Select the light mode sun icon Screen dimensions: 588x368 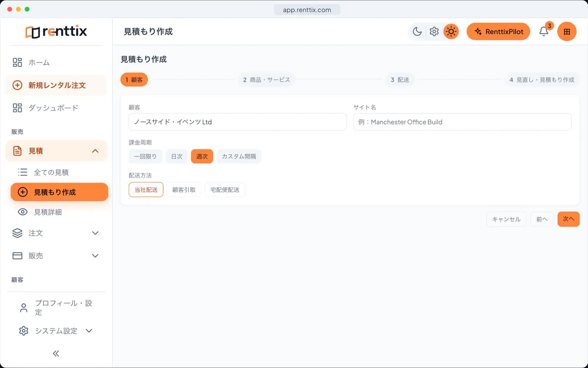451,32
